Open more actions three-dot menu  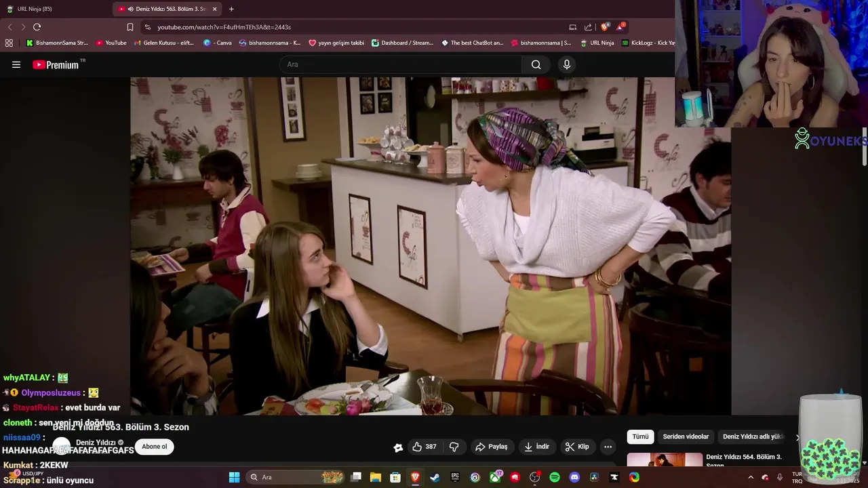point(608,447)
